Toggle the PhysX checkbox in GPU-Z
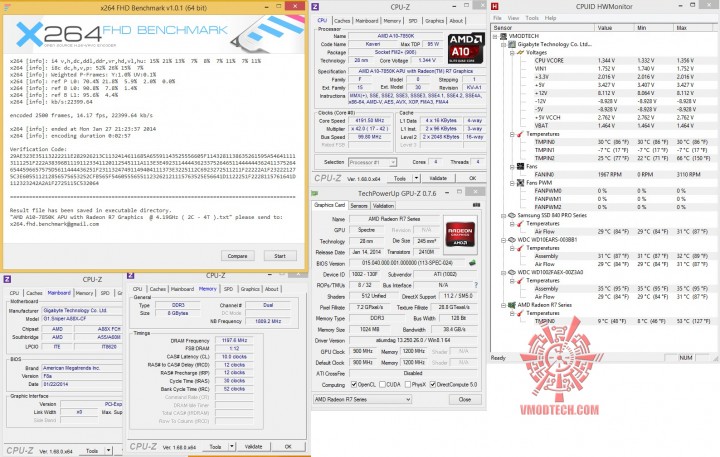This screenshot has width=720, height=457. click(x=407, y=384)
